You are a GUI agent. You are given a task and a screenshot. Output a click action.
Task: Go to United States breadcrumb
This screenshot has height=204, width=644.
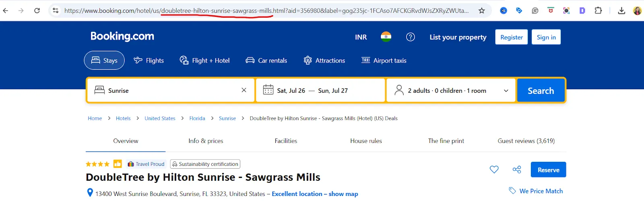(x=160, y=118)
